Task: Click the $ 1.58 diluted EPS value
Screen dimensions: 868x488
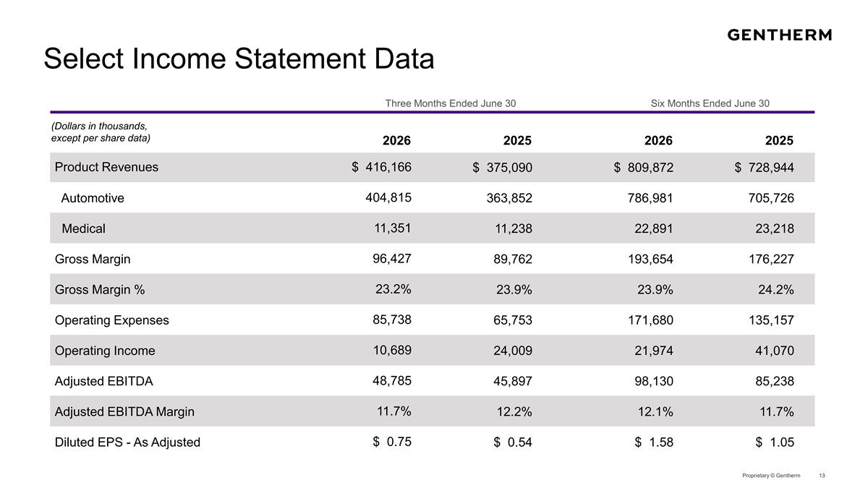Action: pos(654,442)
